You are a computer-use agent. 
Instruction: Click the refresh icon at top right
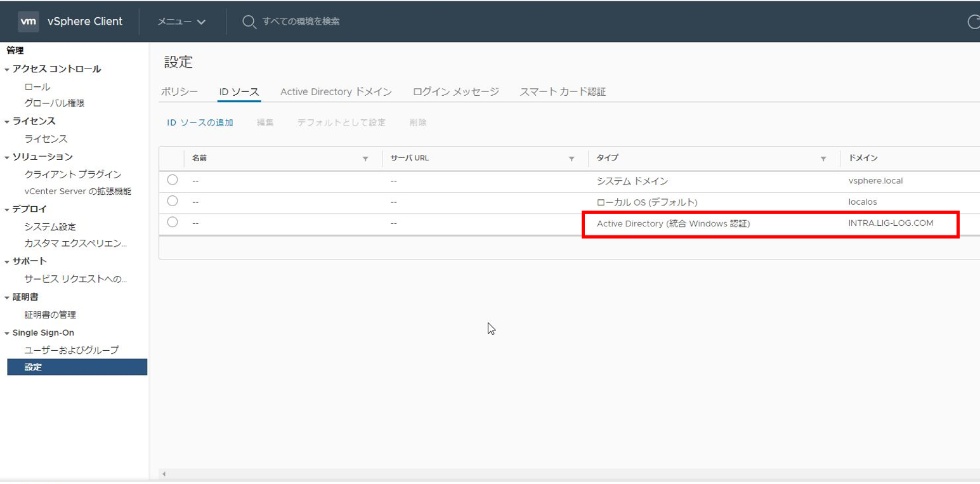pyautogui.click(x=974, y=22)
